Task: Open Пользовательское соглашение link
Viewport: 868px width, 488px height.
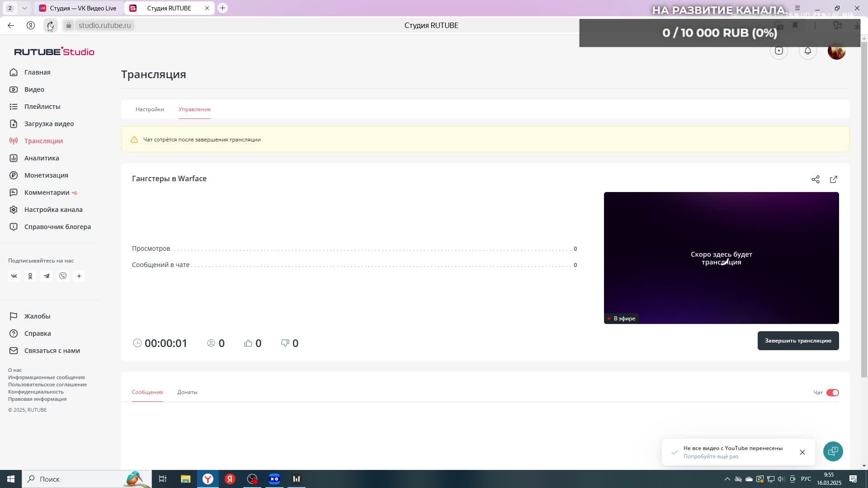Action: click(x=47, y=385)
